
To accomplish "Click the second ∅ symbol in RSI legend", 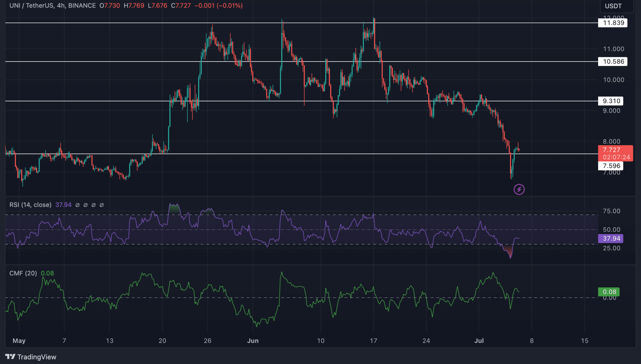I will pos(85,205).
